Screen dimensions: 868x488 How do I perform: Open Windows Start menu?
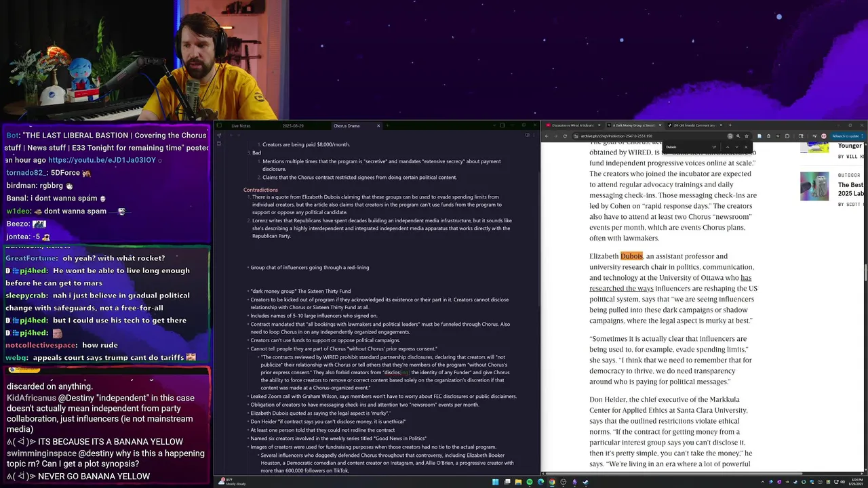[496, 482]
